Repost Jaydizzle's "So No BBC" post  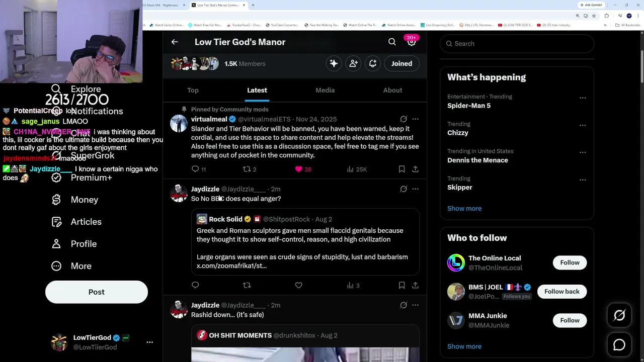point(247,286)
